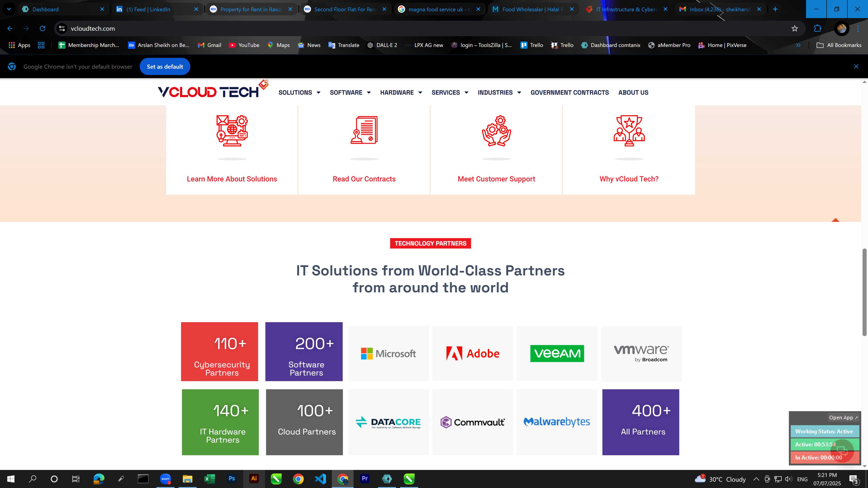The width and height of the screenshot is (868, 488).
Task: Switch to the LinkedIn Feed tab
Action: (157, 9)
